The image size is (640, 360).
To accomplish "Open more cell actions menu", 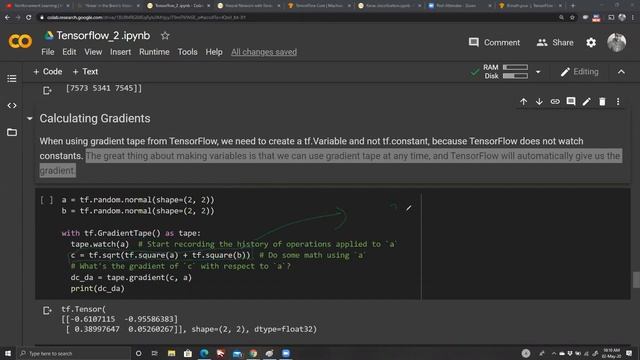I will [618, 102].
